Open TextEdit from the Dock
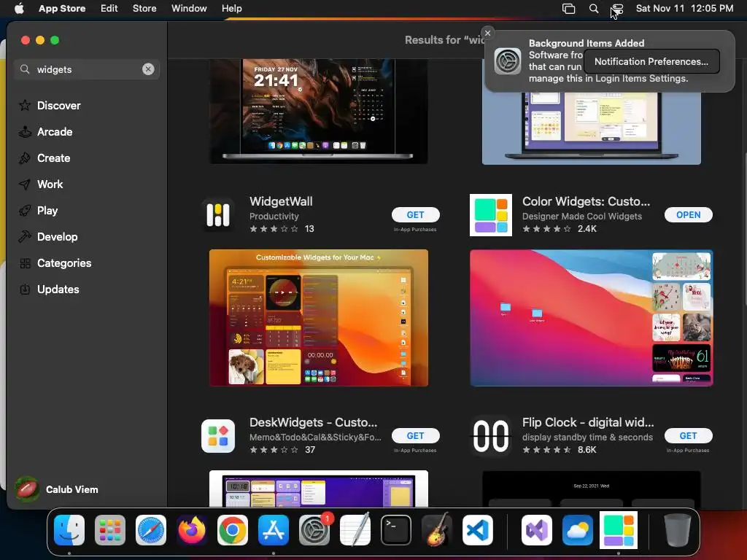The width and height of the screenshot is (747, 560). pyautogui.click(x=355, y=530)
